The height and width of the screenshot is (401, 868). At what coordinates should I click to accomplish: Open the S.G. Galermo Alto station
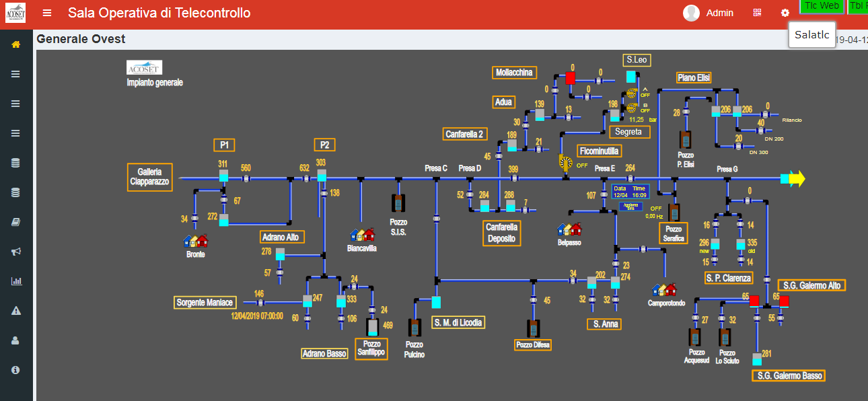811,285
